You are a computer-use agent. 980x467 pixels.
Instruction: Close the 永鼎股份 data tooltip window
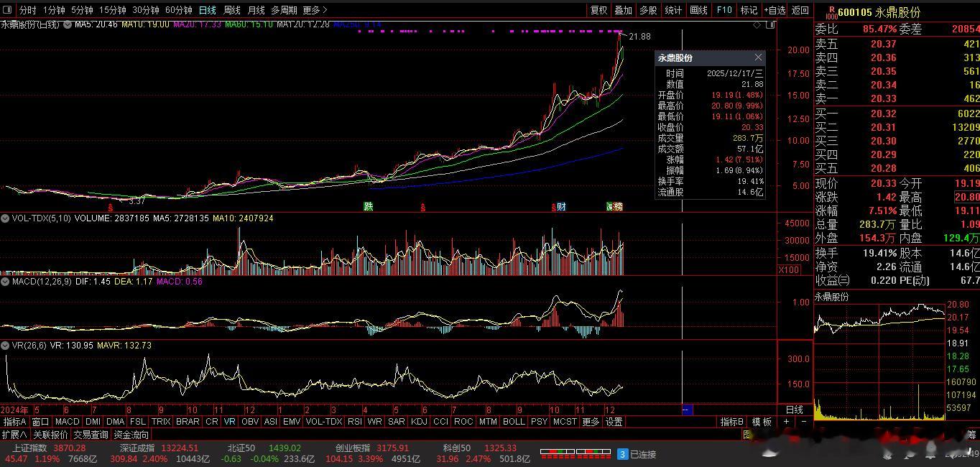pyautogui.click(x=758, y=57)
